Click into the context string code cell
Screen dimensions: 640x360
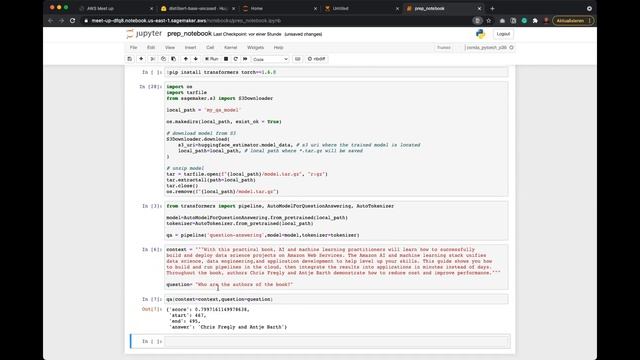click(x=336, y=267)
